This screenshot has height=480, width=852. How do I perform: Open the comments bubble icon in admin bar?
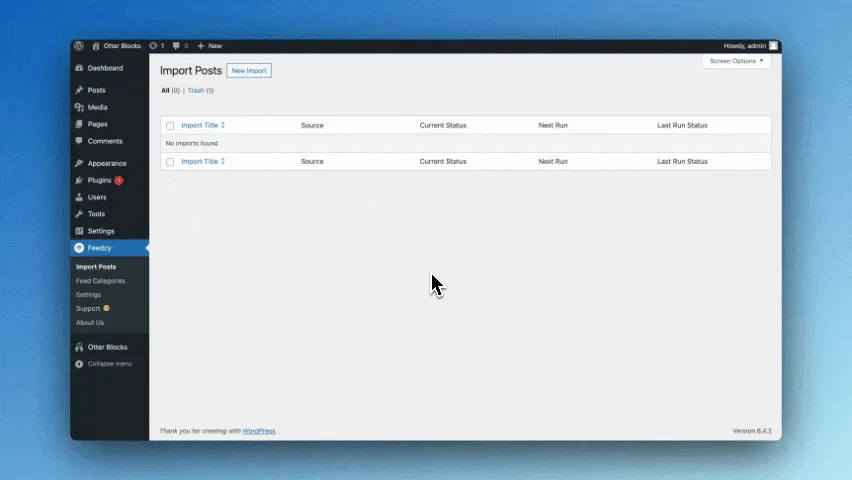click(x=176, y=46)
